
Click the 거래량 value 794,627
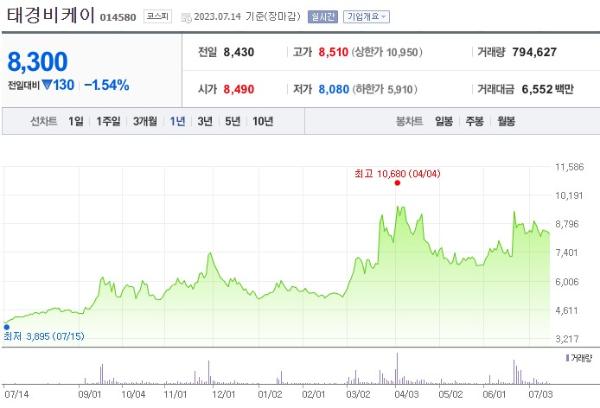point(535,52)
